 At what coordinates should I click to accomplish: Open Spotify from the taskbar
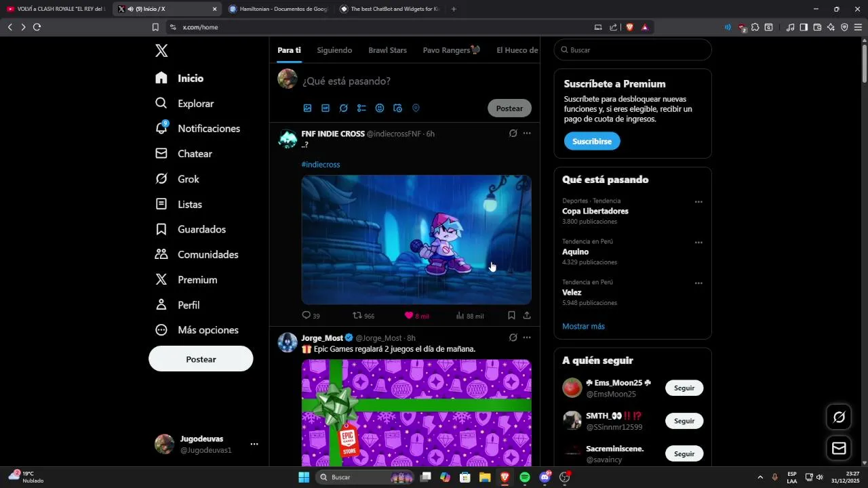(x=525, y=477)
